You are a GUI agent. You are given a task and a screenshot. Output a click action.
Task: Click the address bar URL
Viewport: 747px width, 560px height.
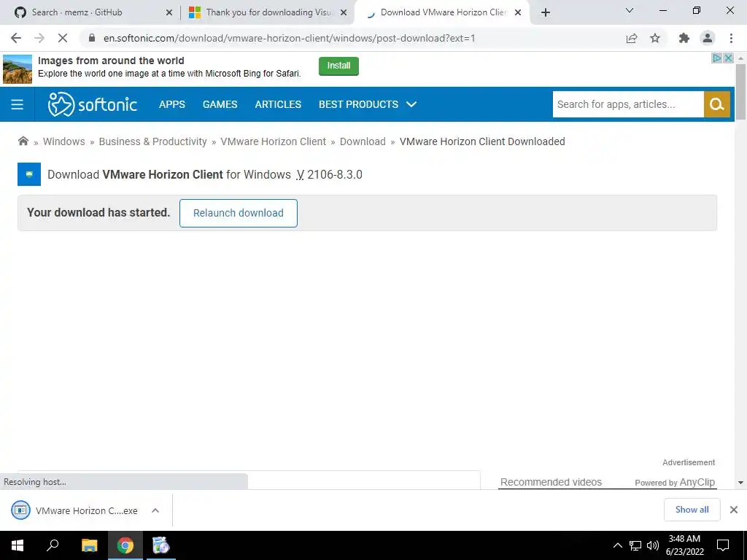pyautogui.click(x=289, y=38)
